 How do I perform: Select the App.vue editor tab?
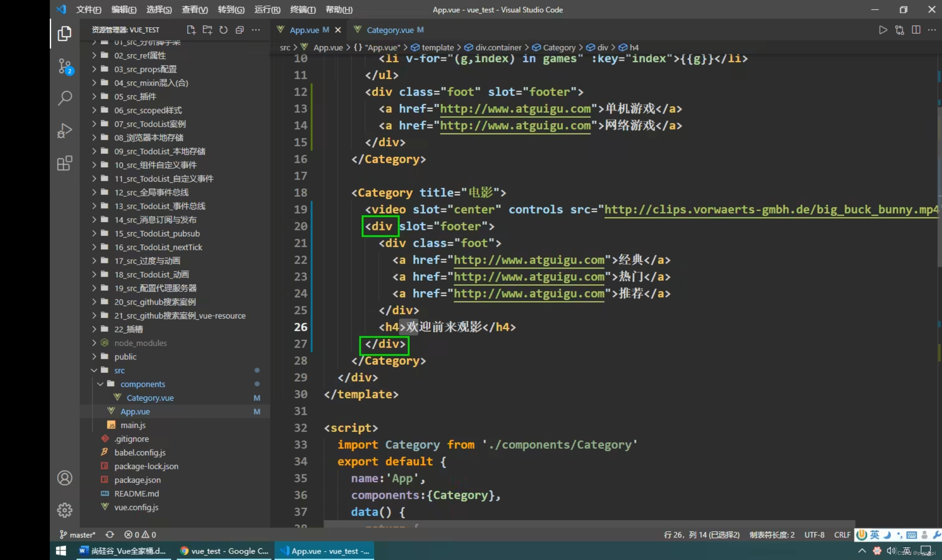click(304, 30)
